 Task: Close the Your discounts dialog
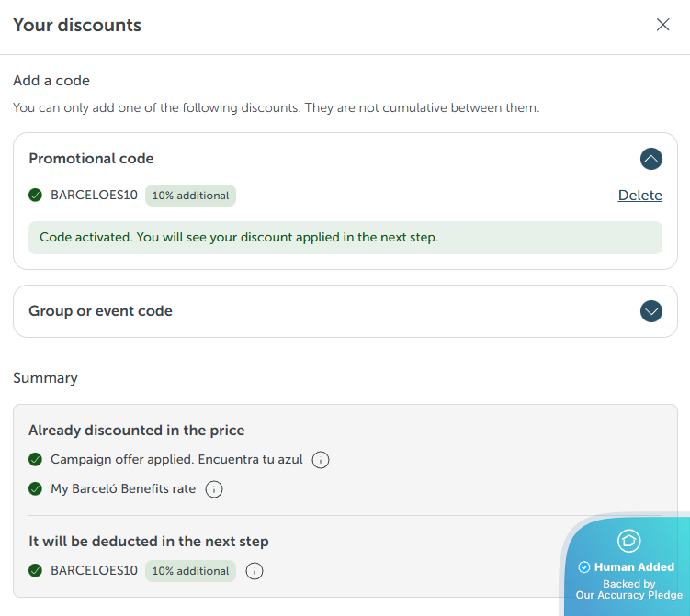pyautogui.click(x=662, y=25)
